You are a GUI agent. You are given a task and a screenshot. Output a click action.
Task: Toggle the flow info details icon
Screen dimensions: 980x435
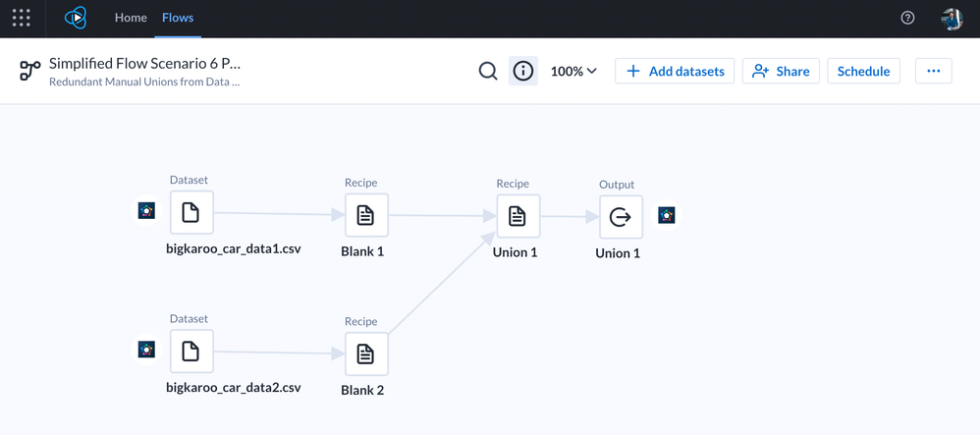(523, 71)
